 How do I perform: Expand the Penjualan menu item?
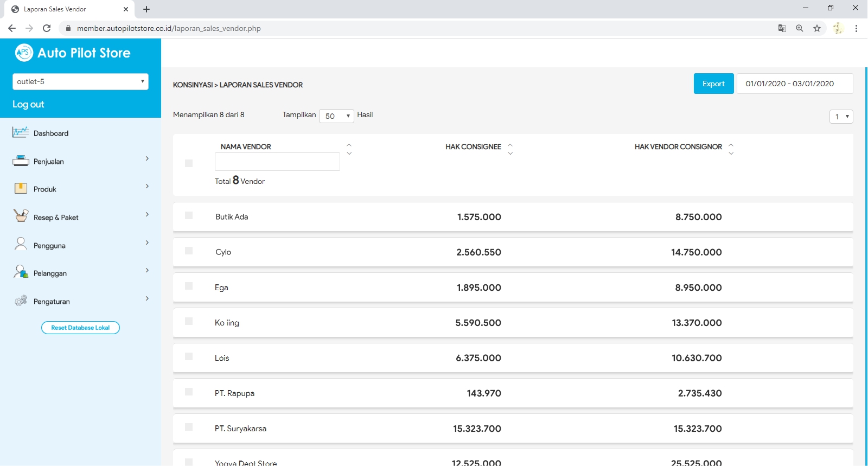pyautogui.click(x=80, y=161)
